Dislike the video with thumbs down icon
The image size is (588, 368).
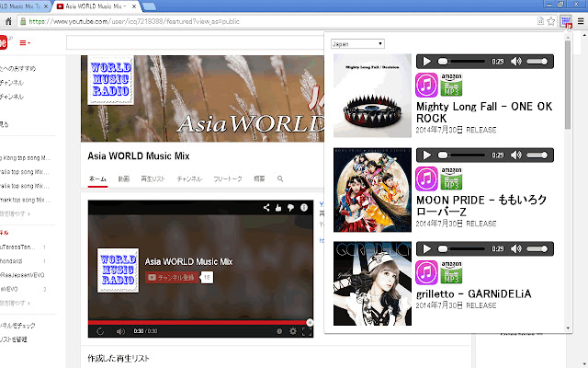click(x=290, y=207)
